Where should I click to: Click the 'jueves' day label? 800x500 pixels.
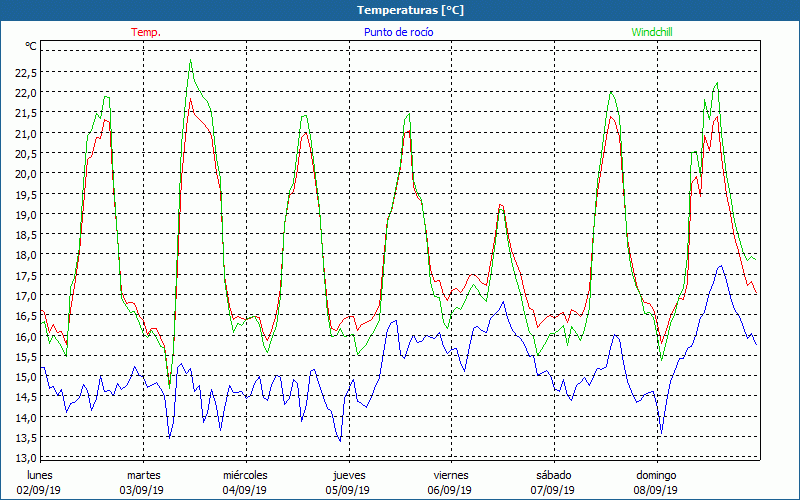tap(349, 475)
